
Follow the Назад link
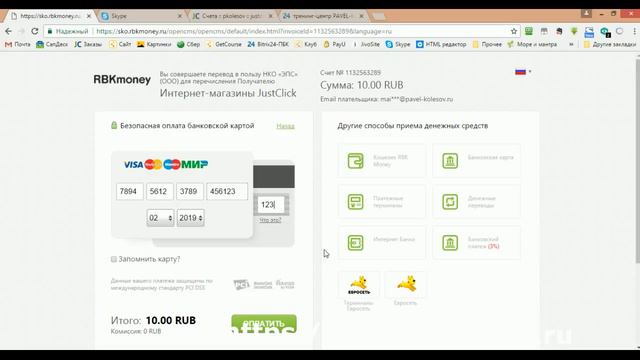pos(285,126)
